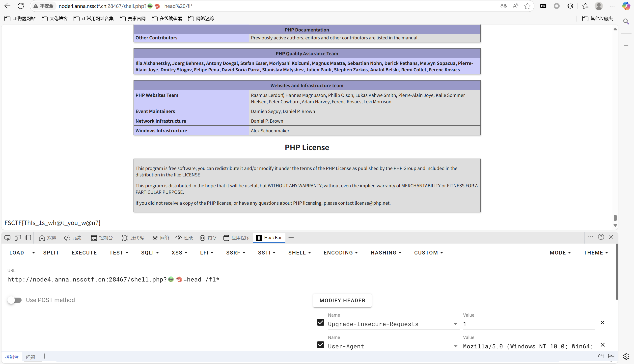
Task: Click the browser profile avatar
Action: click(599, 6)
